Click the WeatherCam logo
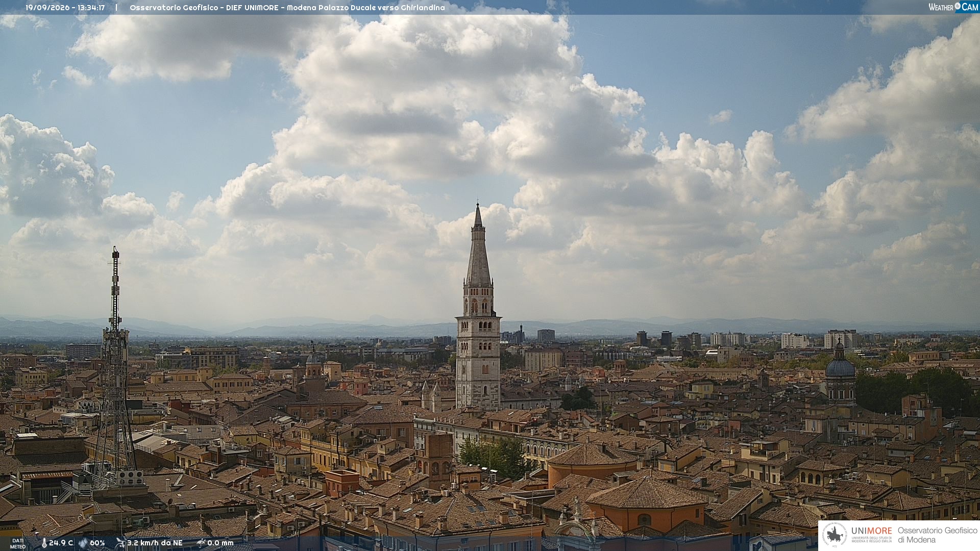 pyautogui.click(x=953, y=7)
